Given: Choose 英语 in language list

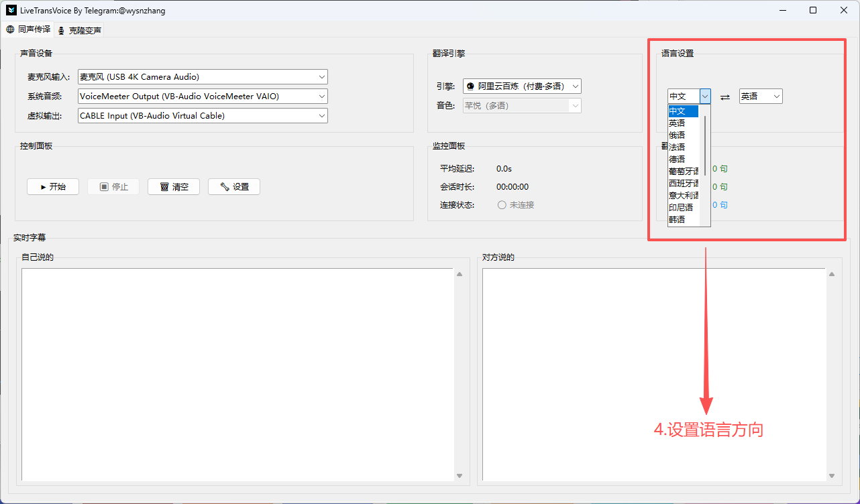Looking at the screenshot, I should coord(684,123).
